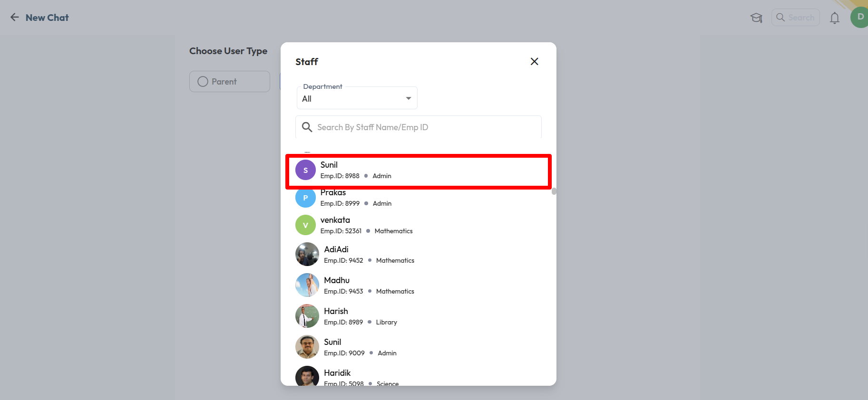Click the purple S avatar for Sunil
868x400 pixels.
(305, 170)
